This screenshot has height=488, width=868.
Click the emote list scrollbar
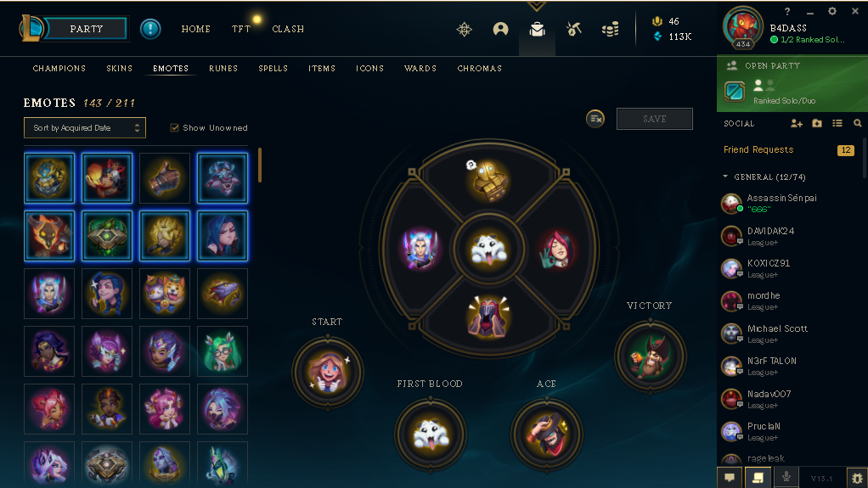click(260, 165)
